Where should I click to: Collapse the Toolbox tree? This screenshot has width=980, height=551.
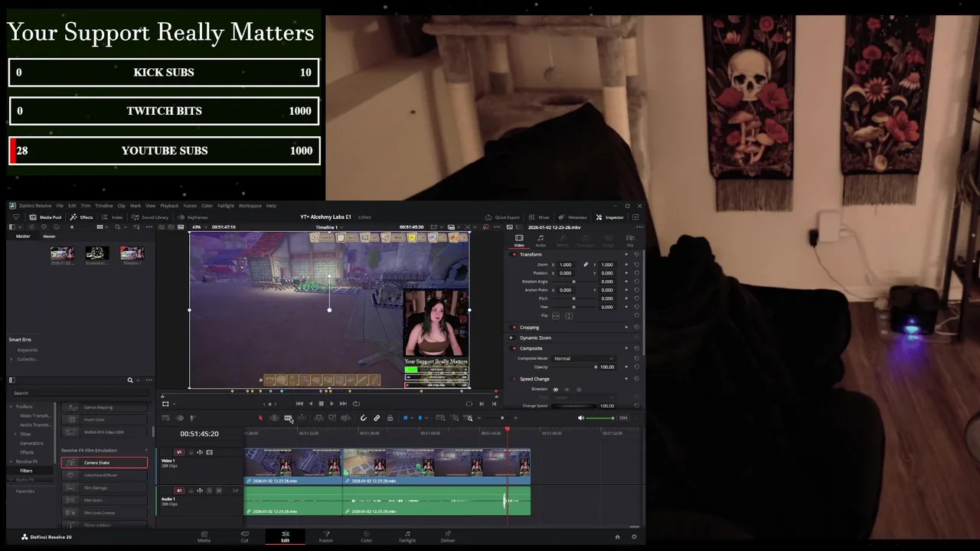tap(11, 407)
